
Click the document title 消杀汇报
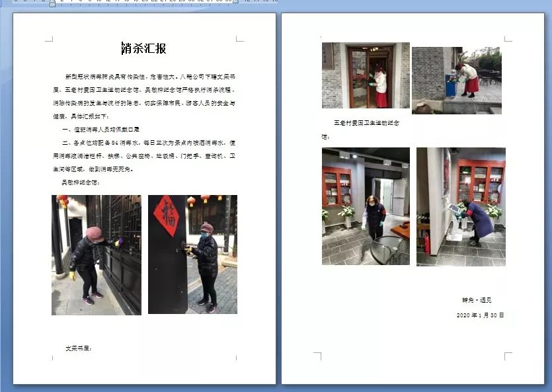[144, 48]
